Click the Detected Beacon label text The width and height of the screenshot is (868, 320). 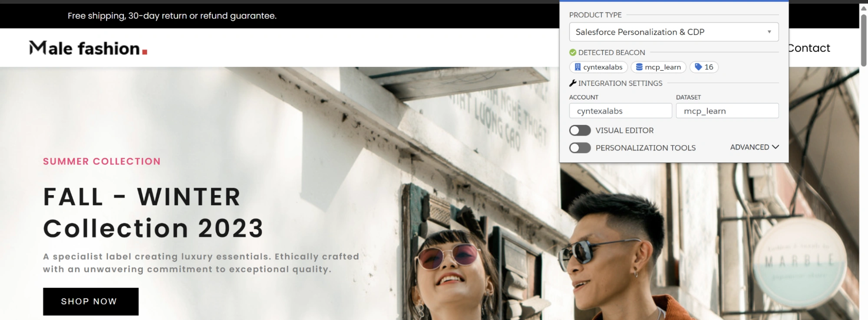(x=611, y=52)
